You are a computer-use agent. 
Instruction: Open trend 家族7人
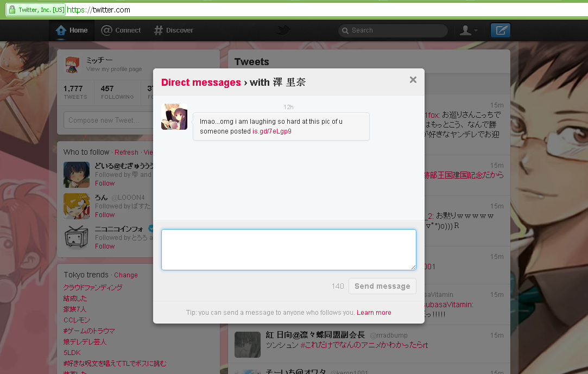(x=74, y=309)
